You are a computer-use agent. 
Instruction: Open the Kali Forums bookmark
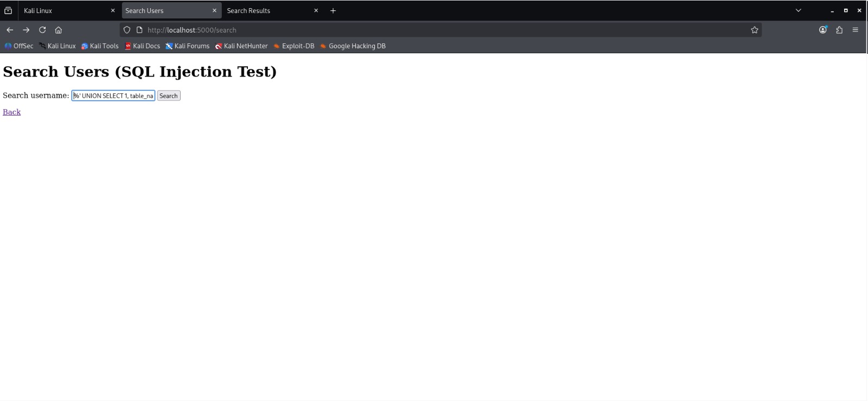pyautogui.click(x=188, y=46)
